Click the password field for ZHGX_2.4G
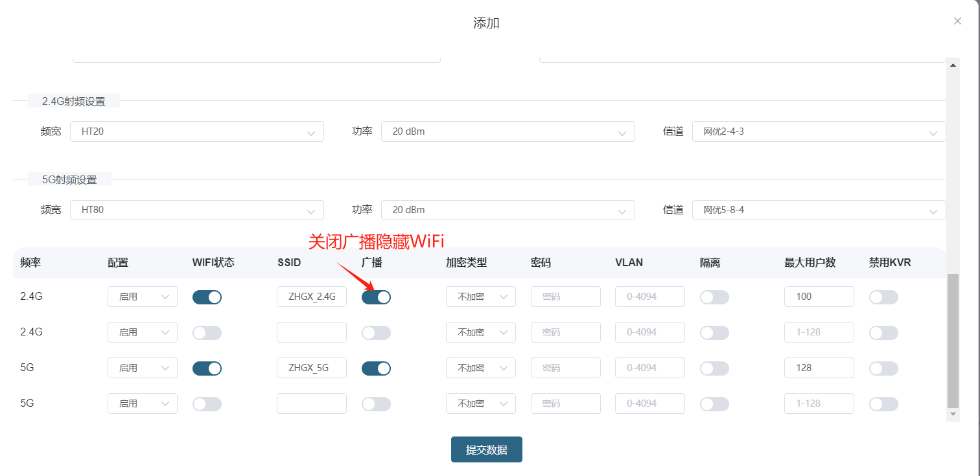The height and width of the screenshot is (476, 980). (565, 297)
